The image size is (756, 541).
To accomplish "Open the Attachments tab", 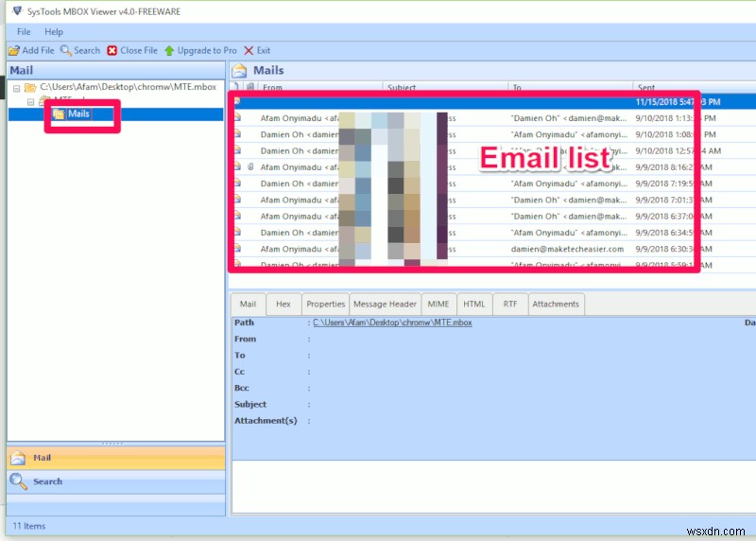I will [x=556, y=304].
